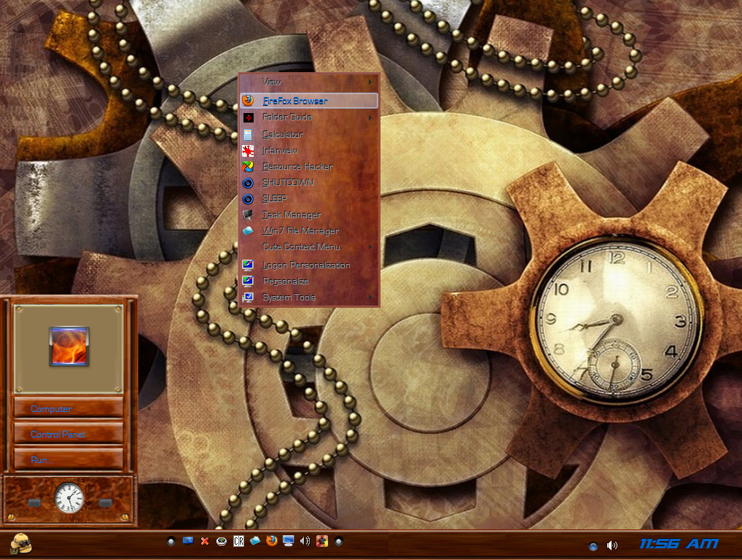Open Calculator from the context menu
This screenshot has width=742, height=560.
[x=281, y=133]
